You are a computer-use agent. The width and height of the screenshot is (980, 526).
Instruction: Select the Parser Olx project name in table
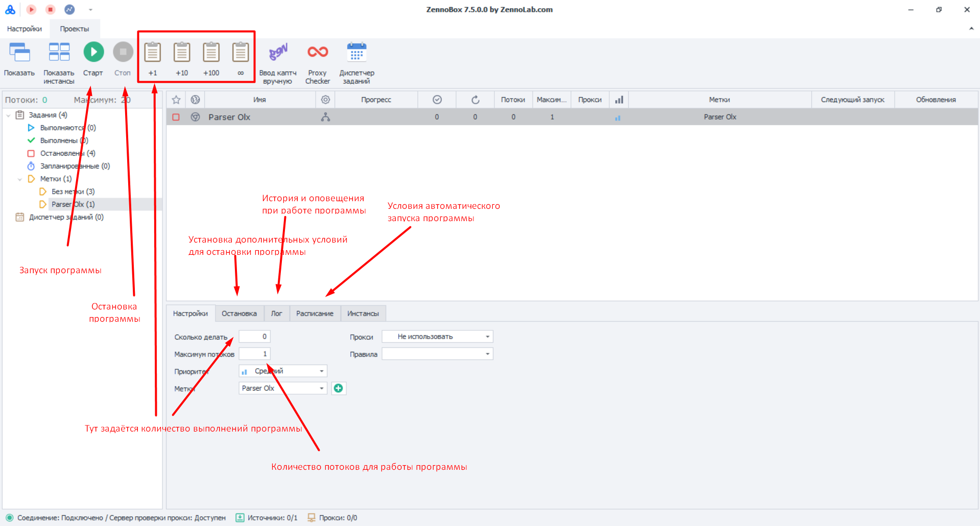click(229, 117)
